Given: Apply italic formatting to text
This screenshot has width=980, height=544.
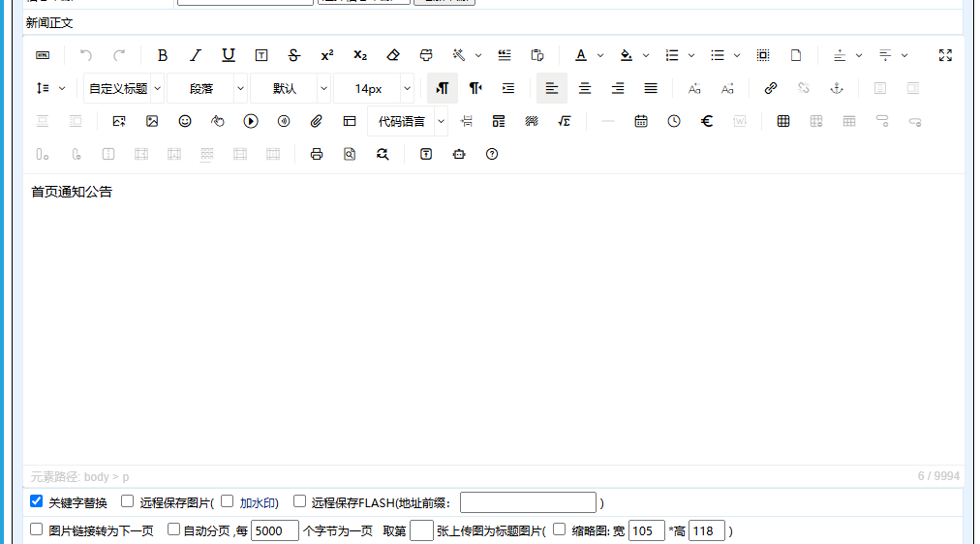Looking at the screenshot, I should (x=196, y=55).
